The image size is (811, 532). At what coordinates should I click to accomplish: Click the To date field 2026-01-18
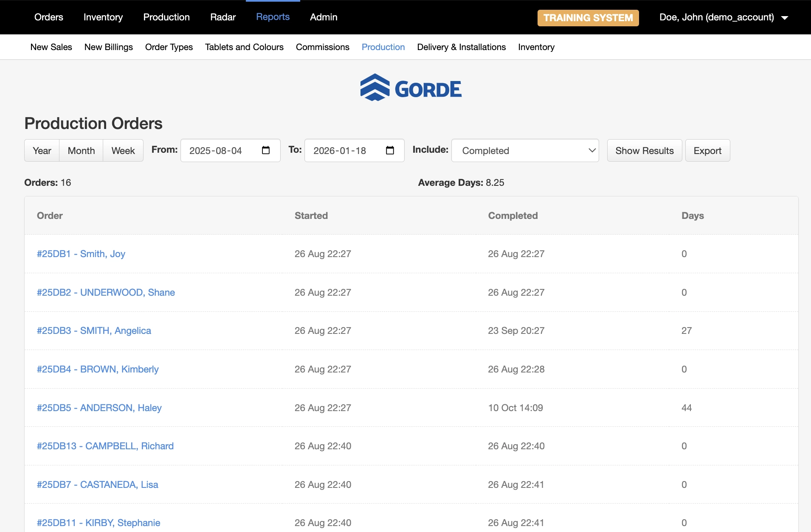[355, 151]
